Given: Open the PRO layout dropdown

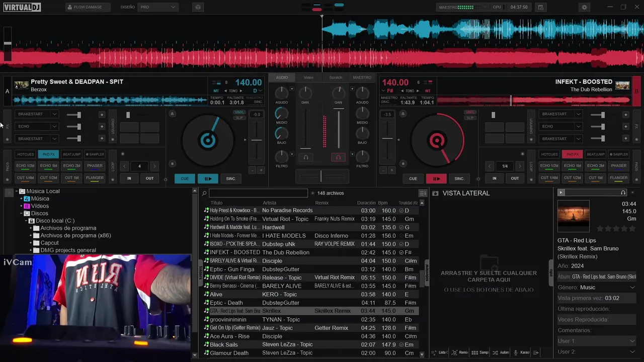Looking at the screenshot, I should (158, 7).
